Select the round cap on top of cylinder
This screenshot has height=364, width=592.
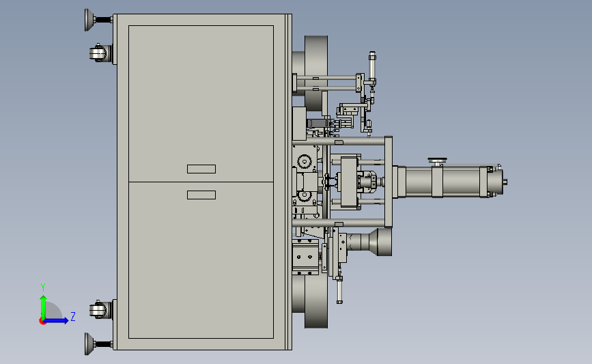(437, 161)
